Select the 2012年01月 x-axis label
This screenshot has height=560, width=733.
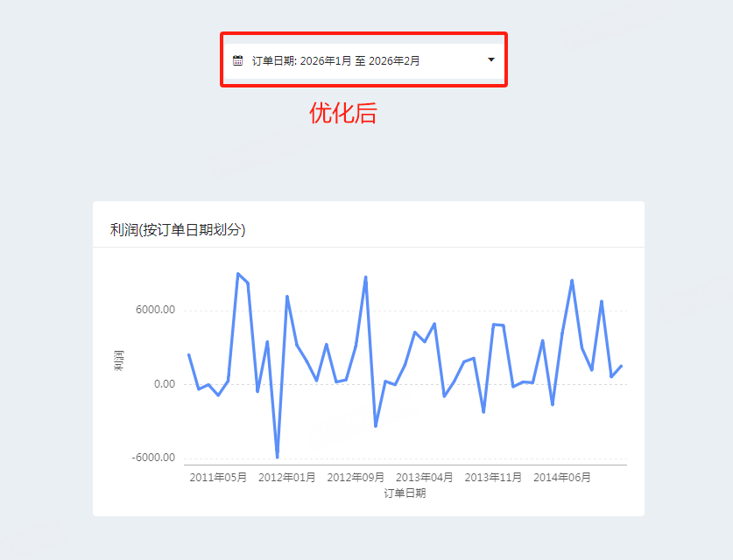286,478
